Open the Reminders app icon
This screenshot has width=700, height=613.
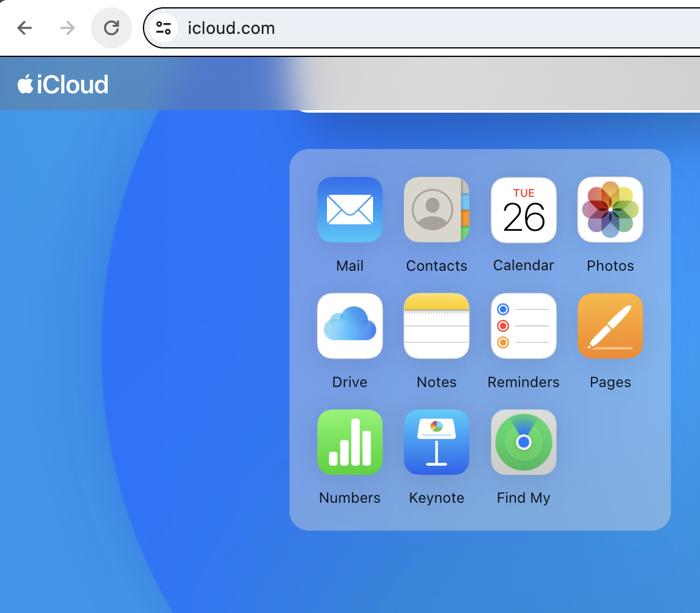[x=523, y=325]
